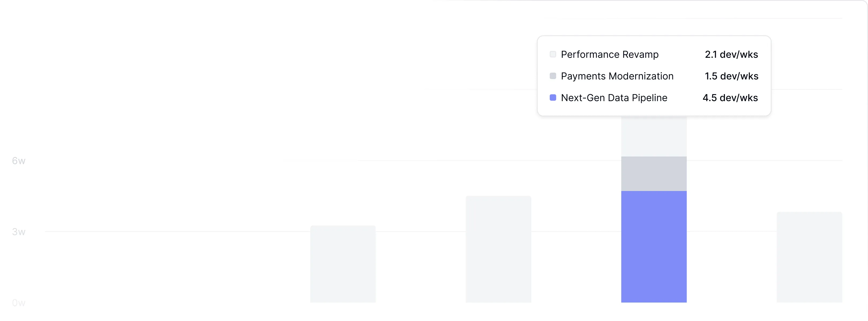Click the 0w y-axis label
The height and width of the screenshot is (321, 868).
(19, 303)
